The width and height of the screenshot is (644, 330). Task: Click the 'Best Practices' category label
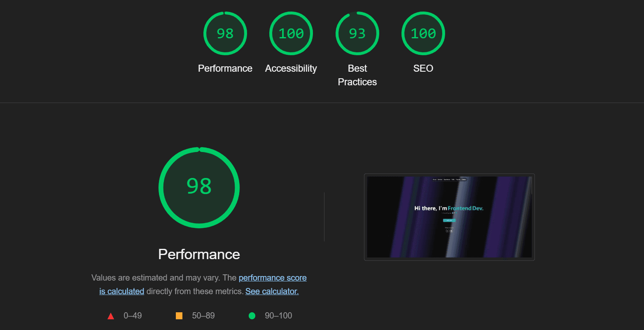pyautogui.click(x=357, y=75)
